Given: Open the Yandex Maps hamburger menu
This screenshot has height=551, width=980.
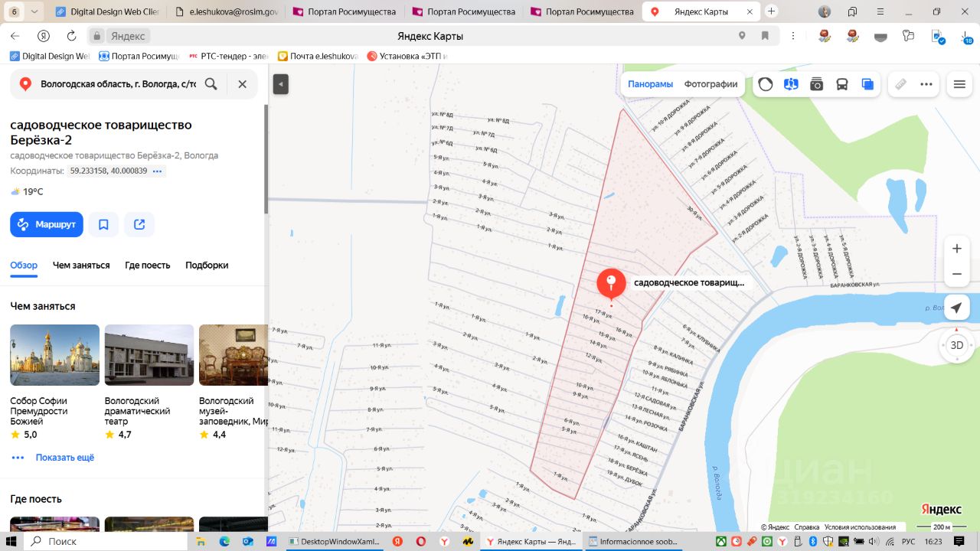Looking at the screenshot, I should coord(959,84).
